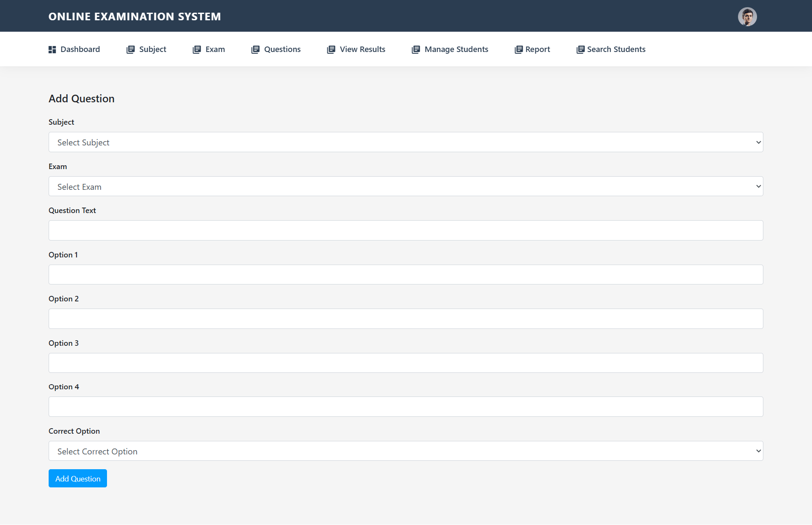Open the Report menu item
812x525 pixels.
[537, 49]
